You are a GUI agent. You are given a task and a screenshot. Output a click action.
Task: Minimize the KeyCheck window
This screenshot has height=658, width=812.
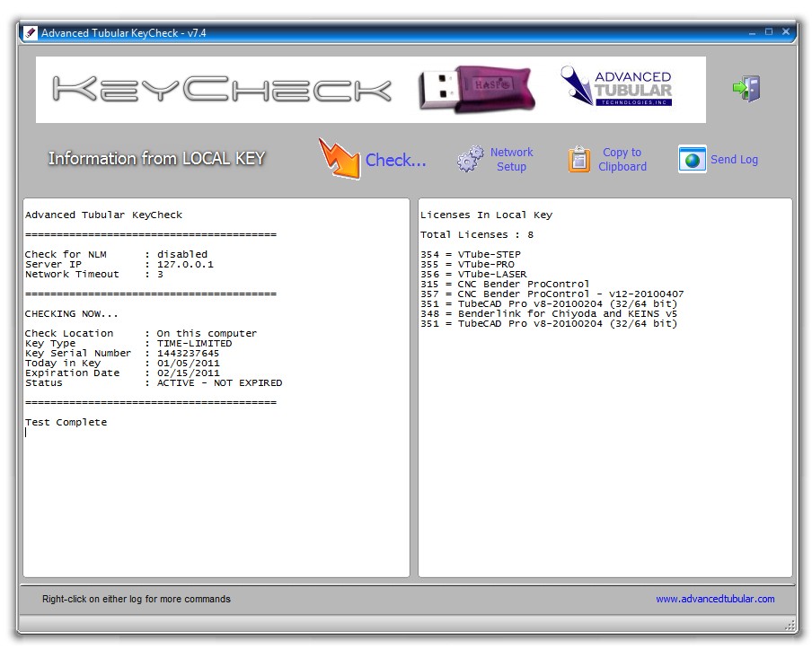pyautogui.click(x=752, y=32)
